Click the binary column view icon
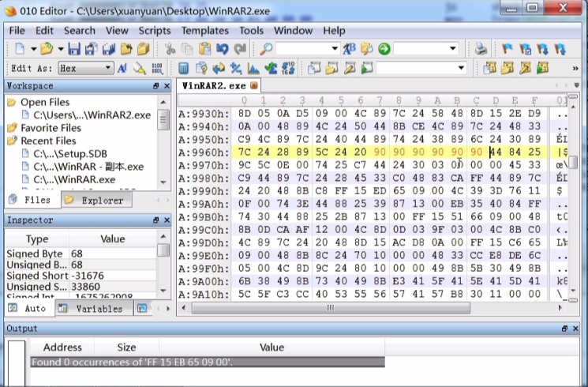 click(157, 68)
